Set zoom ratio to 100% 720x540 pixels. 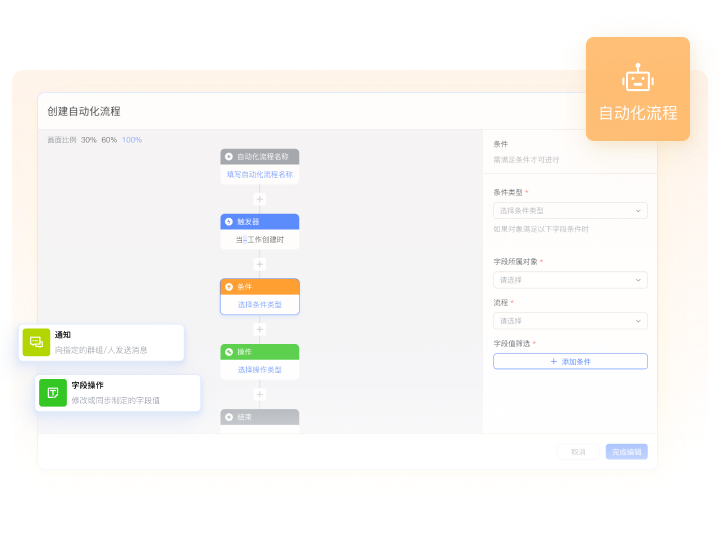[132, 140]
